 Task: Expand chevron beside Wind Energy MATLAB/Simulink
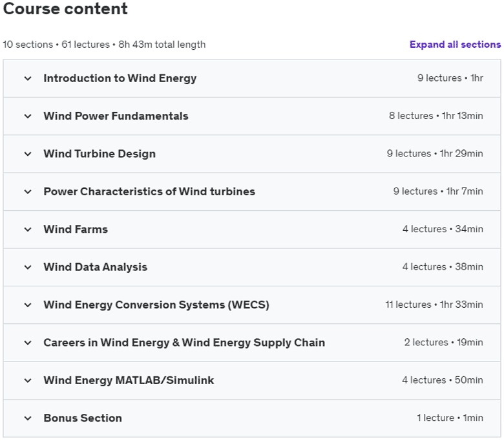tap(28, 380)
